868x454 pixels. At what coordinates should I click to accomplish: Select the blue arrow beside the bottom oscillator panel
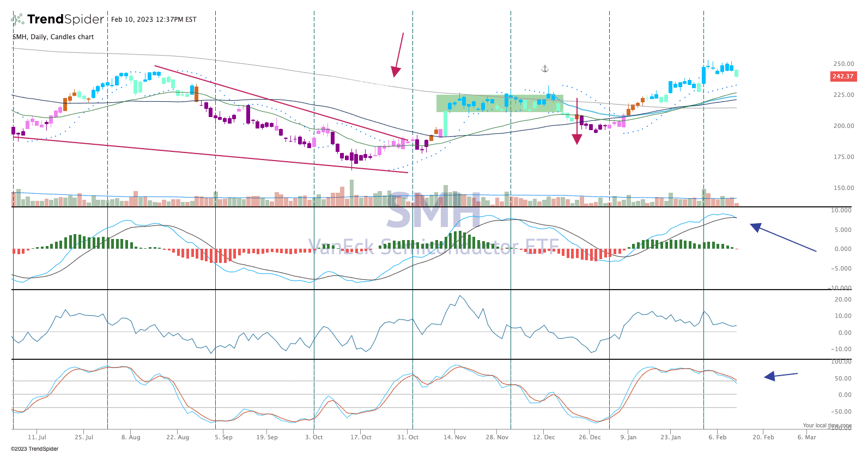[x=780, y=375]
